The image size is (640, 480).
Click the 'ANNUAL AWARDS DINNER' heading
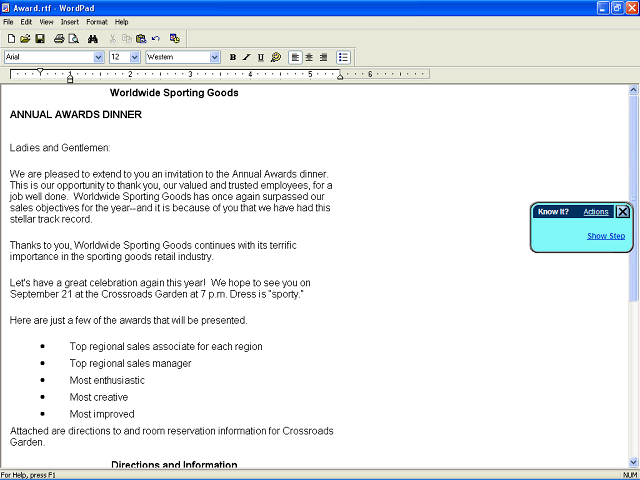pyautogui.click(x=76, y=115)
